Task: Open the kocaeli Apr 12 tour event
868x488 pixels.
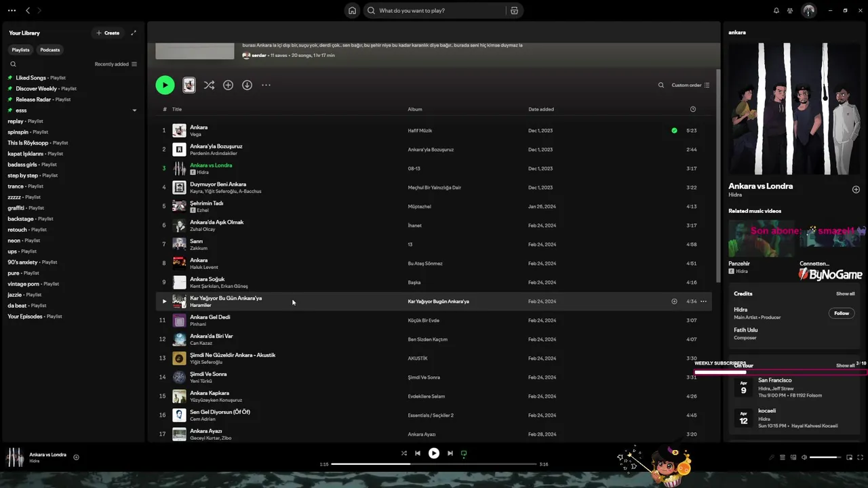Action: point(795,418)
